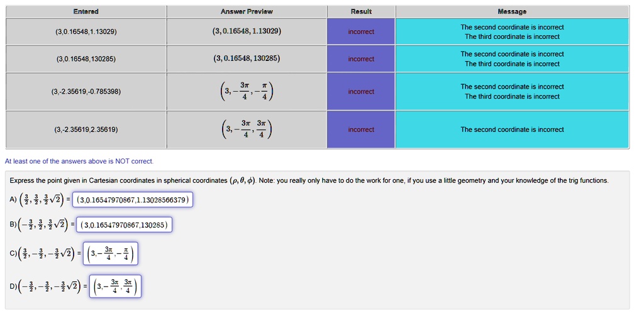
Task: Click the problem statement about spherical coordinates
Action: click(309, 180)
